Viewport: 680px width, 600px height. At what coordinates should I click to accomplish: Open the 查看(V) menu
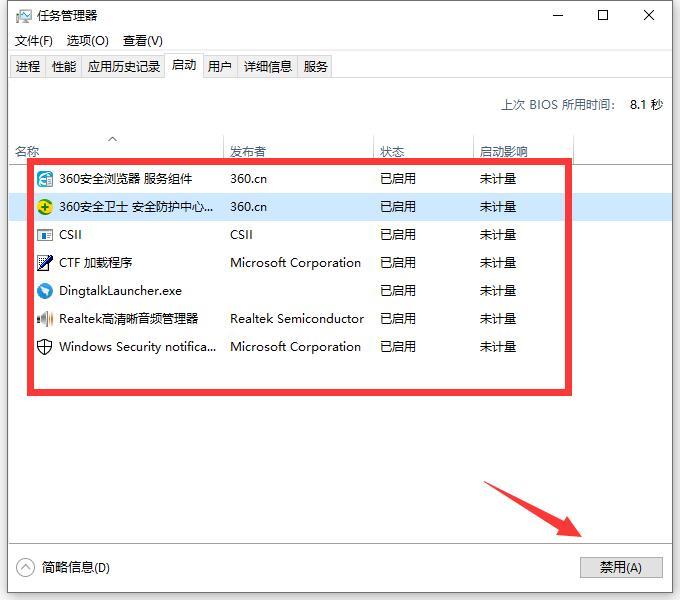[143, 41]
